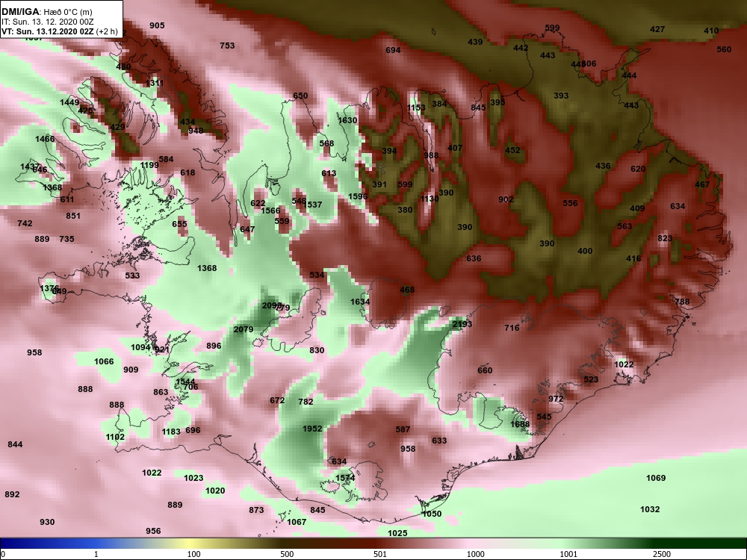This screenshot has width=747, height=560.
Task: Click the 500 label on the color scale
Action: [x=287, y=554]
